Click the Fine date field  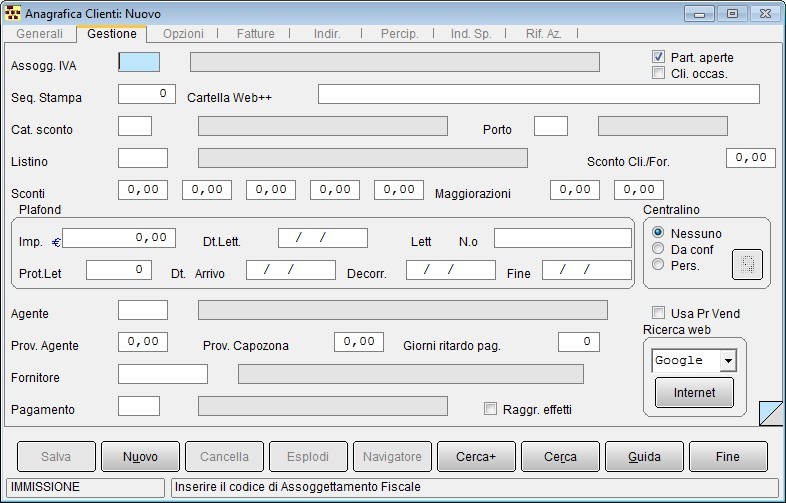click(586, 270)
